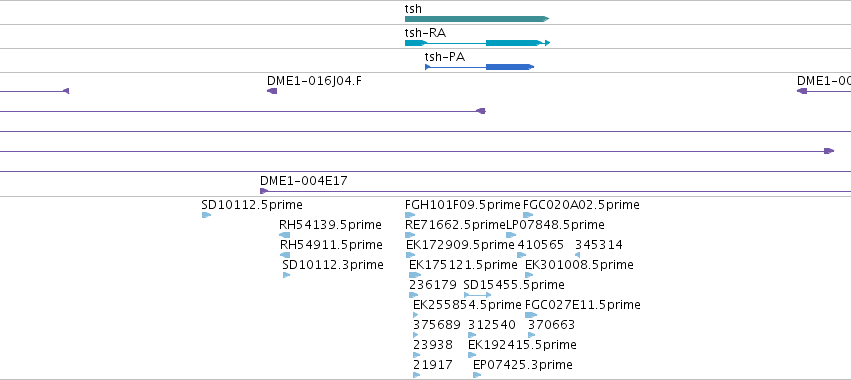Select the SD10112.3prime EST marker
This screenshot has width=851, height=380.
click(287, 275)
